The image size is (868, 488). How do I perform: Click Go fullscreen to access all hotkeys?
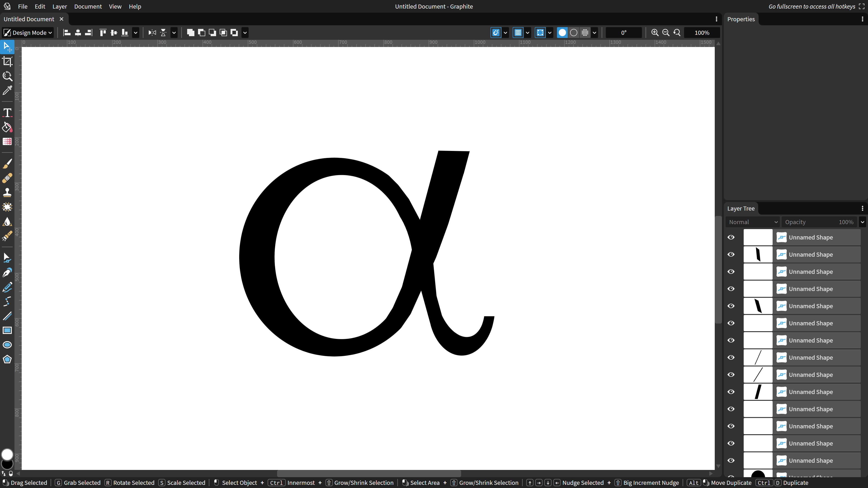click(x=816, y=6)
